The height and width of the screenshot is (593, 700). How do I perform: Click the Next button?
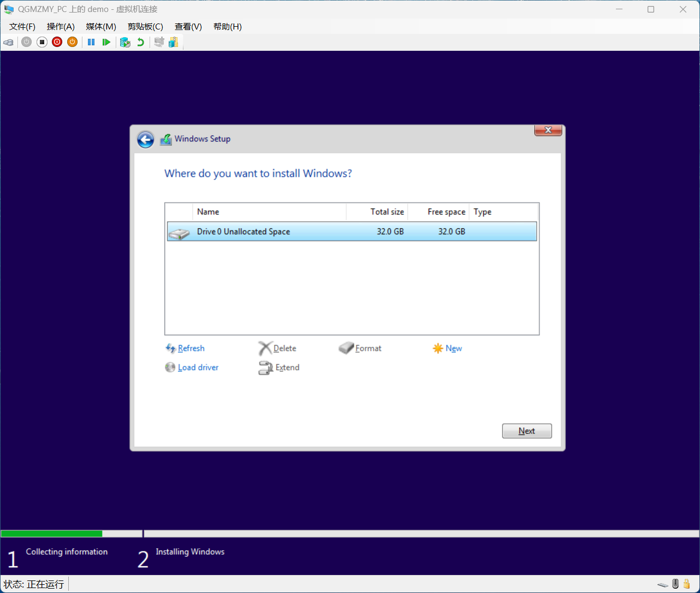(527, 431)
